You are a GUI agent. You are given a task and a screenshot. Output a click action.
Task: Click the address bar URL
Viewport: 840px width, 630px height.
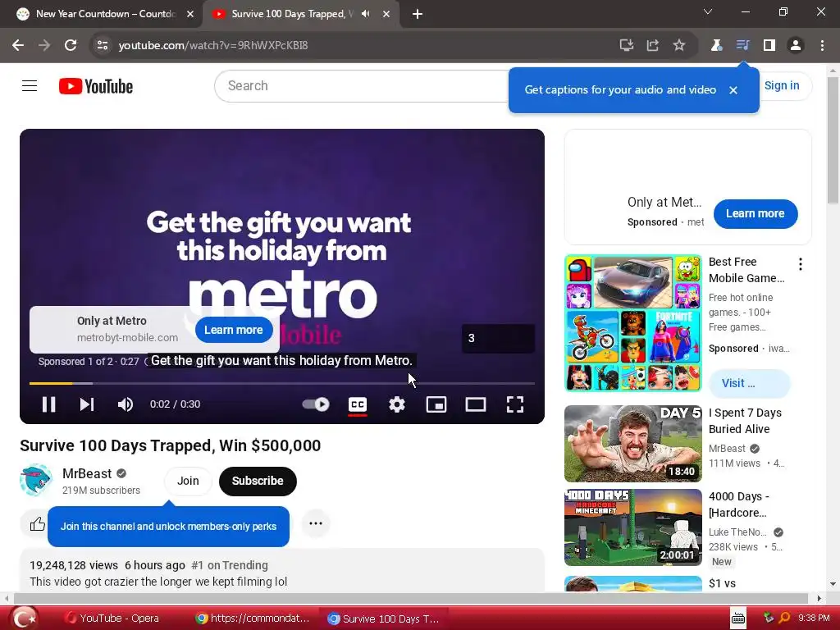(213, 46)
